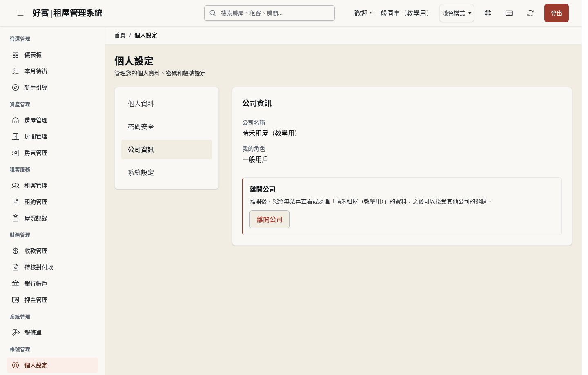This screenshot has height=375, width=588.
Task: Click the search magnifier icon
Action: pos(213,13)
